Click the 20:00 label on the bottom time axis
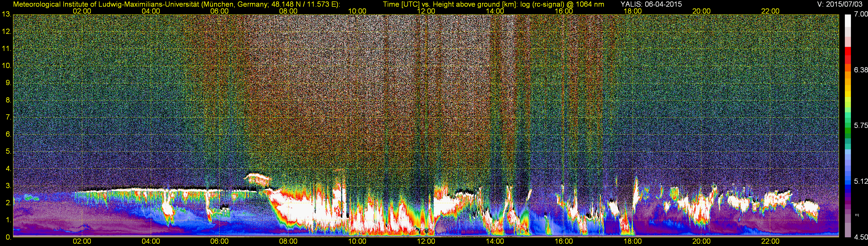This screenshot has width=868, height=246. [702, 241]
